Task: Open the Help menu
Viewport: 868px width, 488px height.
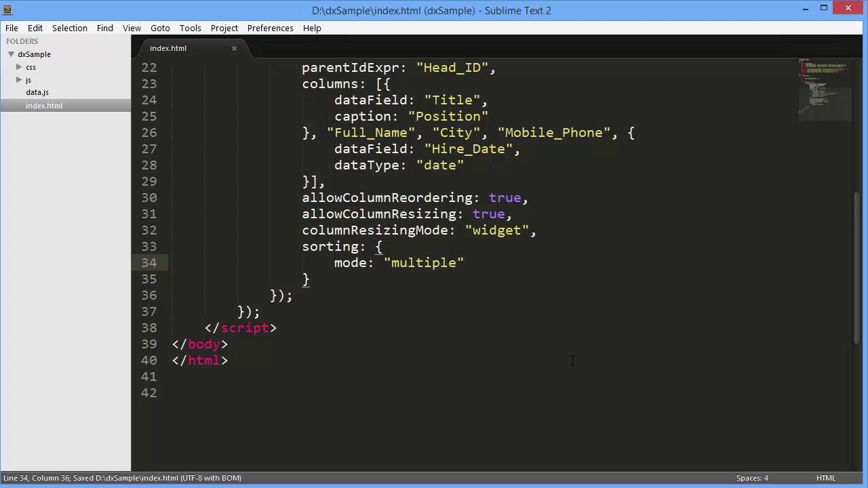Action: [312, 28]
